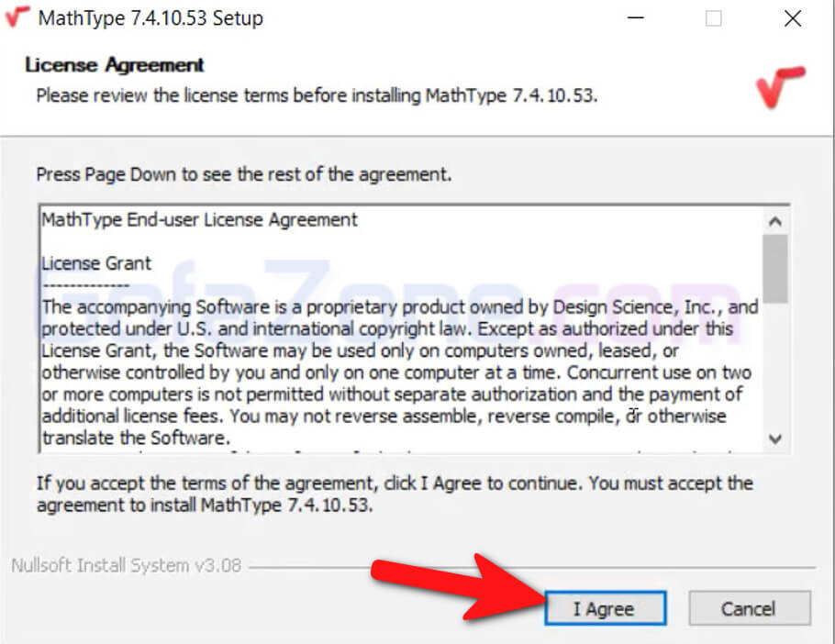Screen dimensions: 835x644
Task: Click the empty scrollbar track below thumb
Action: pyautogui.click(x=775, y=367)
